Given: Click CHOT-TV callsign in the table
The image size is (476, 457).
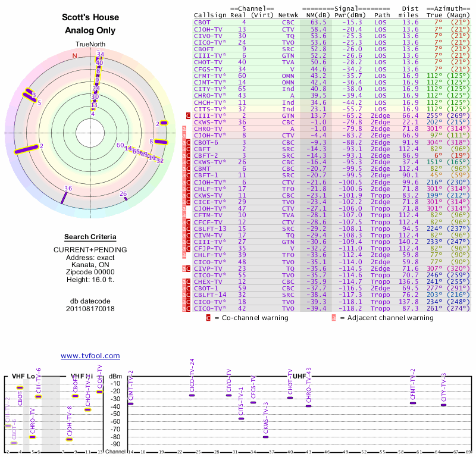Looking at the screenshot, I should tap(208, 62).
